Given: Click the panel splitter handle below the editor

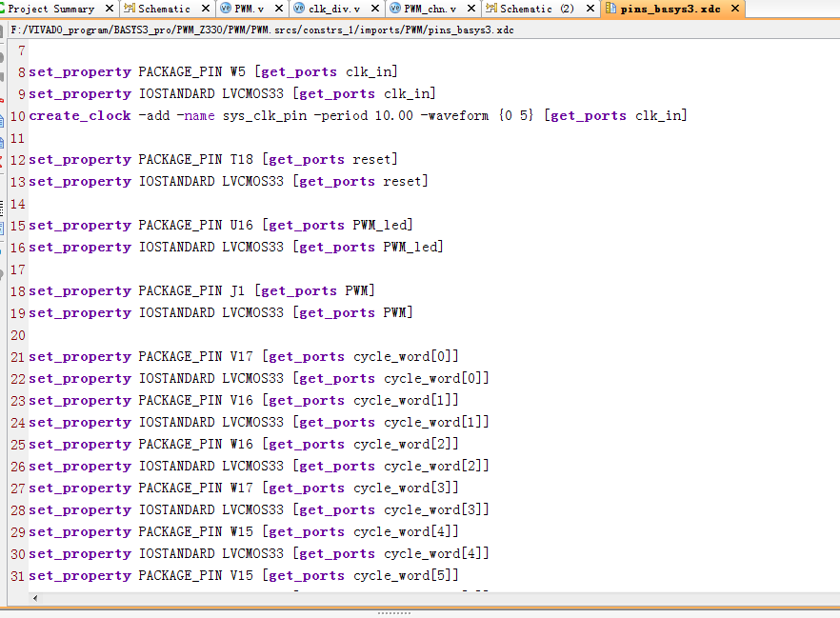Looking at the screenshot, I should pos(394,613).
